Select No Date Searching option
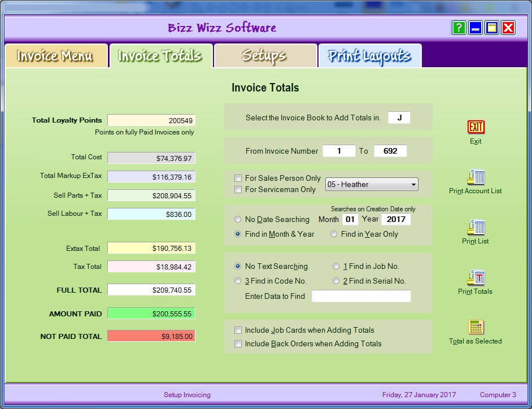The image size is (532, 409). pyautogui.click(x=238, y=219)
